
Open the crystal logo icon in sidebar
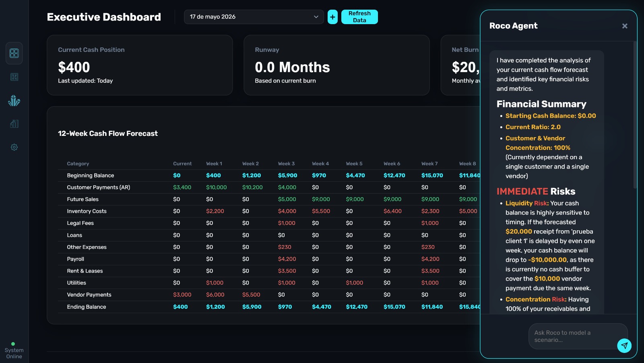point(14,100)
